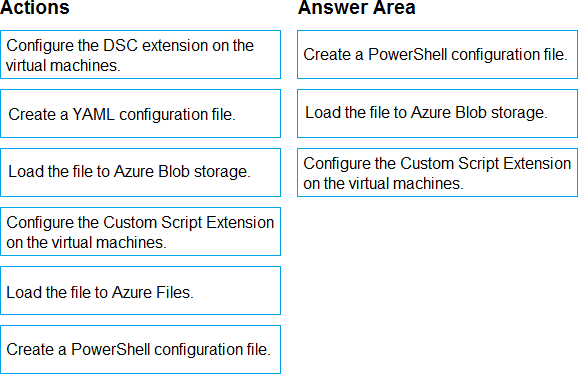Click empty space below Answer Area items

[437, 284]
